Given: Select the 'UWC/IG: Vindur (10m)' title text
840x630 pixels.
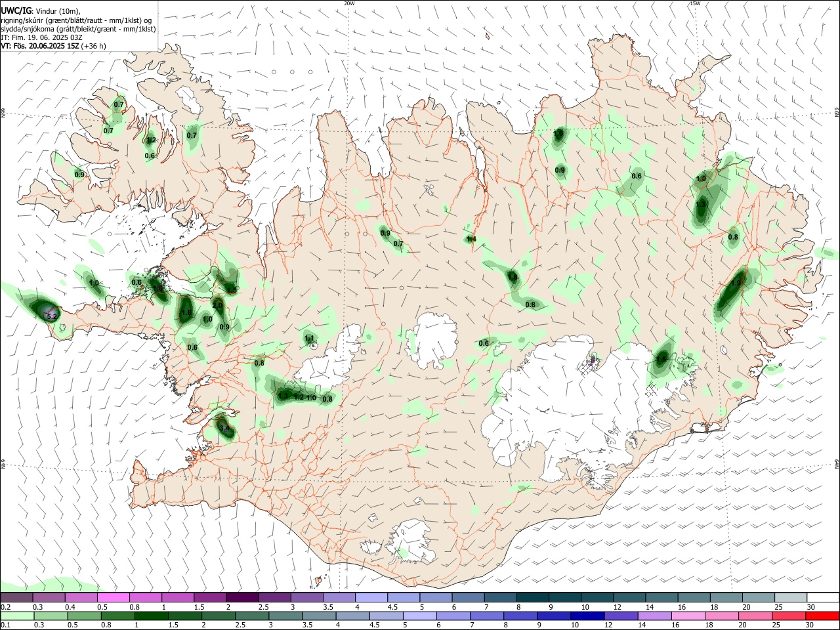Looking at the screenshot, I should 41,10.
